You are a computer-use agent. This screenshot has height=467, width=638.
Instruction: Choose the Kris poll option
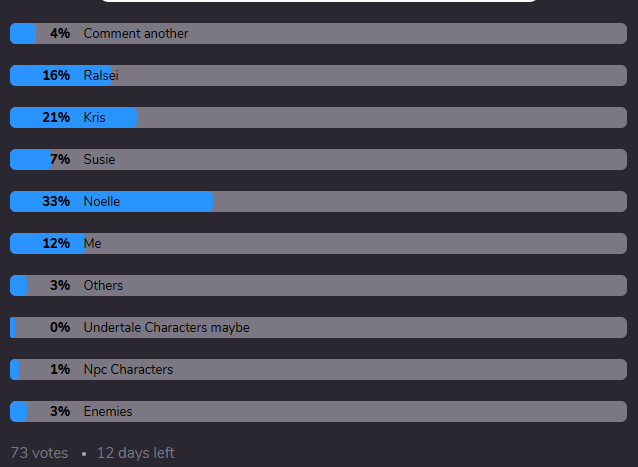318,118
